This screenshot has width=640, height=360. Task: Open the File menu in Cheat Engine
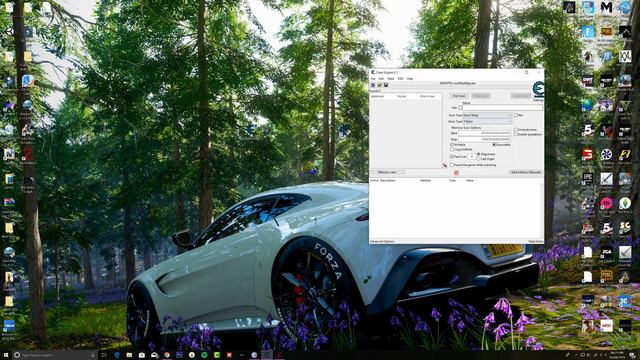(373, 79)
